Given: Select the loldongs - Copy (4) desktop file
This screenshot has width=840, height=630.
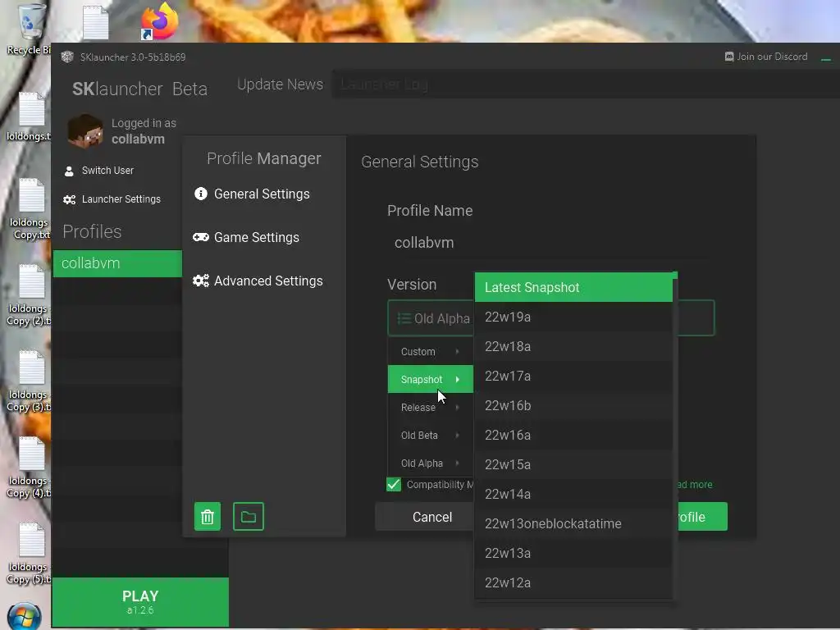Looking at the screenshot, I should (x=30, y=468).
